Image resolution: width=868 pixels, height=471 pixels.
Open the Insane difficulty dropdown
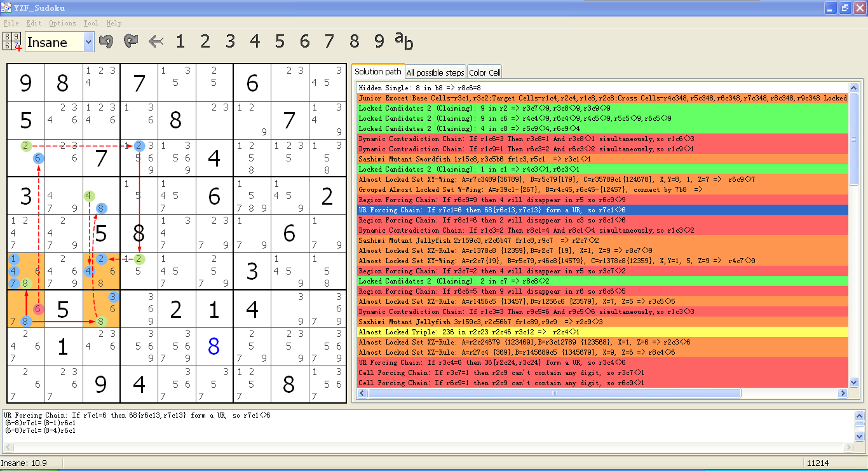click(88, 42)
